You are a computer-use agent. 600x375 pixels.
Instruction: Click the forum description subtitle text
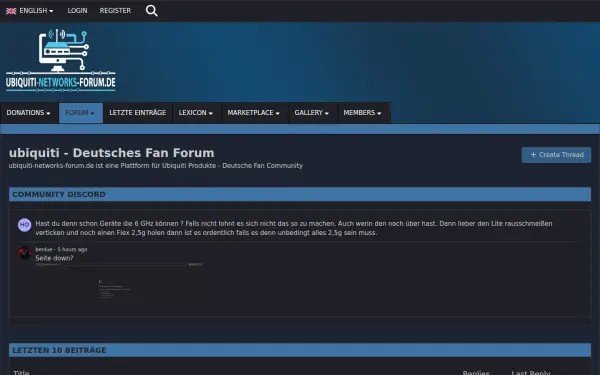[156, 166]
